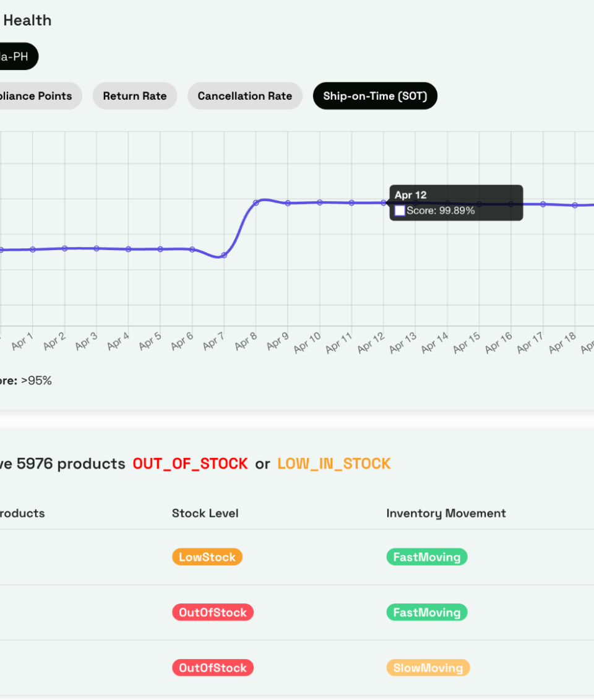Click the white Score swatch in tooltip
Screen dimensions: 594x700
click(400, 210)
